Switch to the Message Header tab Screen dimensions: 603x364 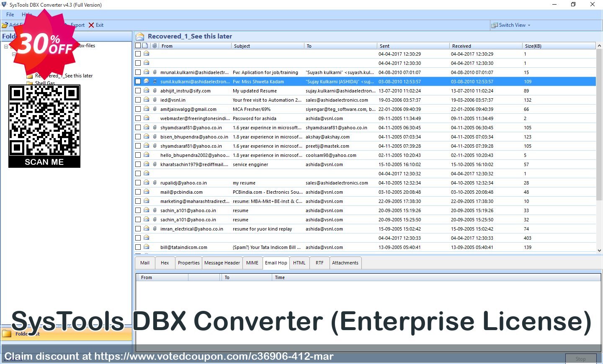(222, 263)
